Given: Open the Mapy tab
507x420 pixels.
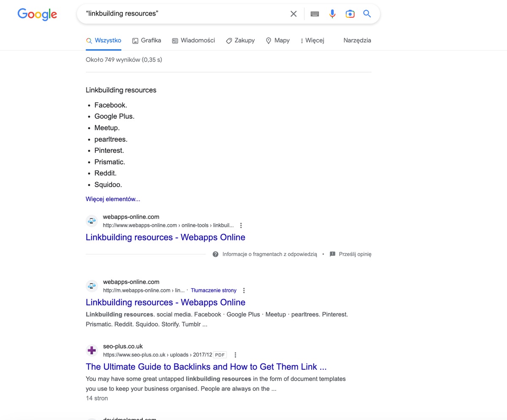Looking at the screenshot, I should coord(278,41).
